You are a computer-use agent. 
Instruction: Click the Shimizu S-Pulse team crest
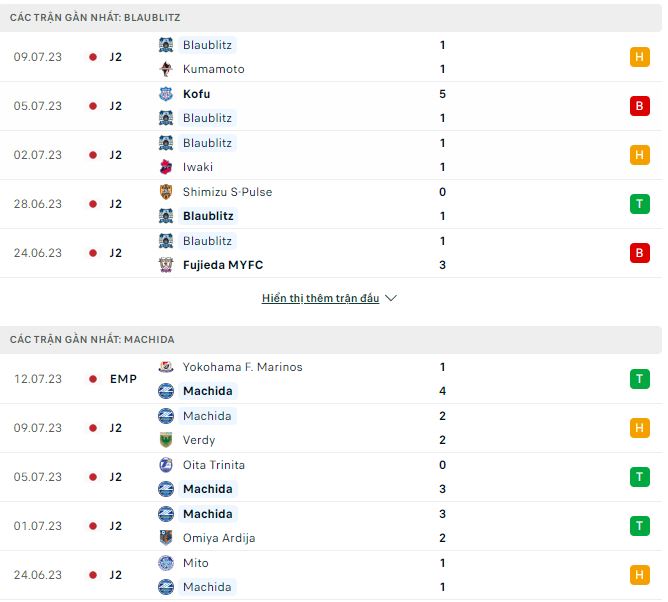tap(166, 192)
